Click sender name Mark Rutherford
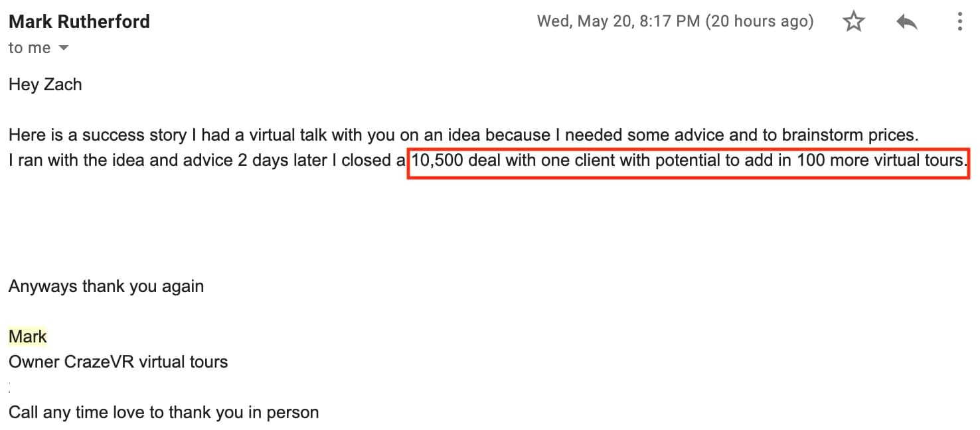This screenshot has width=980, height=430. click(79, 21)
